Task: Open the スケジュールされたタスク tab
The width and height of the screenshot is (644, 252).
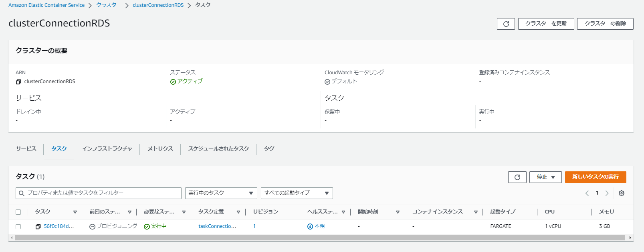Action: tap(218, 149)
